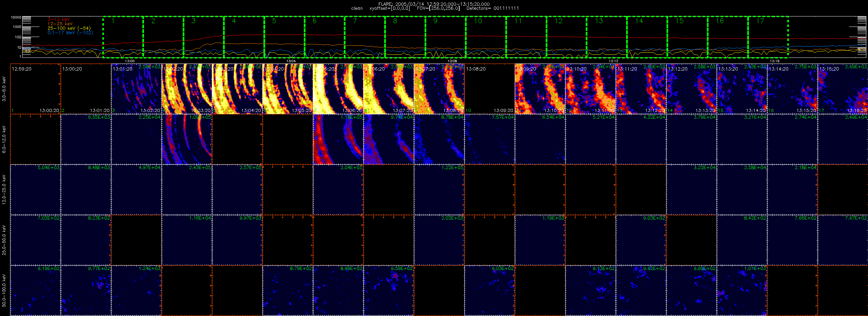Click the blue 0.1-17 MeV (-102) legend entry
Image resolution: width=868 pixels, height=316 pixels.
(70, 33)
